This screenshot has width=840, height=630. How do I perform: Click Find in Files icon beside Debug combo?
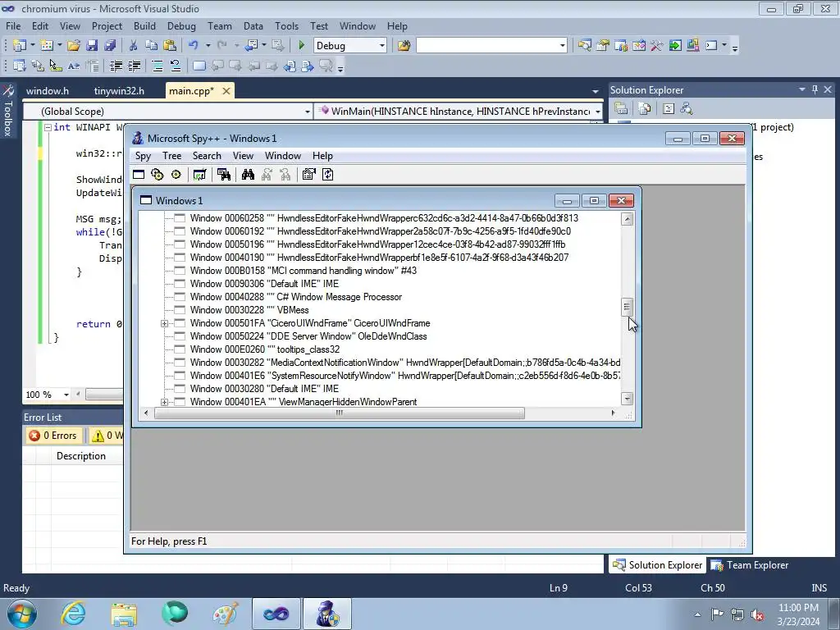pos(404,46)
